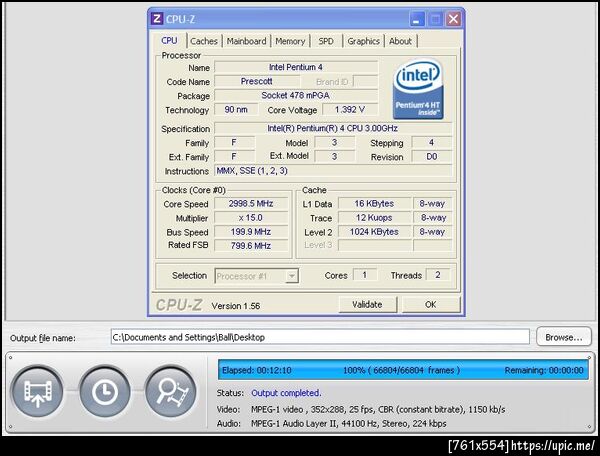Click the Output file name field
This screenshot has width=600, height=456.
coord(320,337)
